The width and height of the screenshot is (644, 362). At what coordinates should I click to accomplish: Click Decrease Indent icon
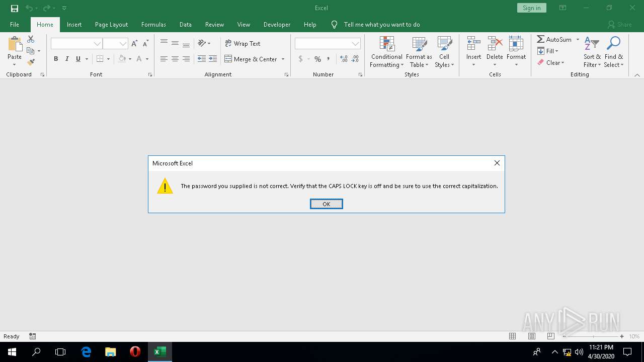(x=202, y=59)
